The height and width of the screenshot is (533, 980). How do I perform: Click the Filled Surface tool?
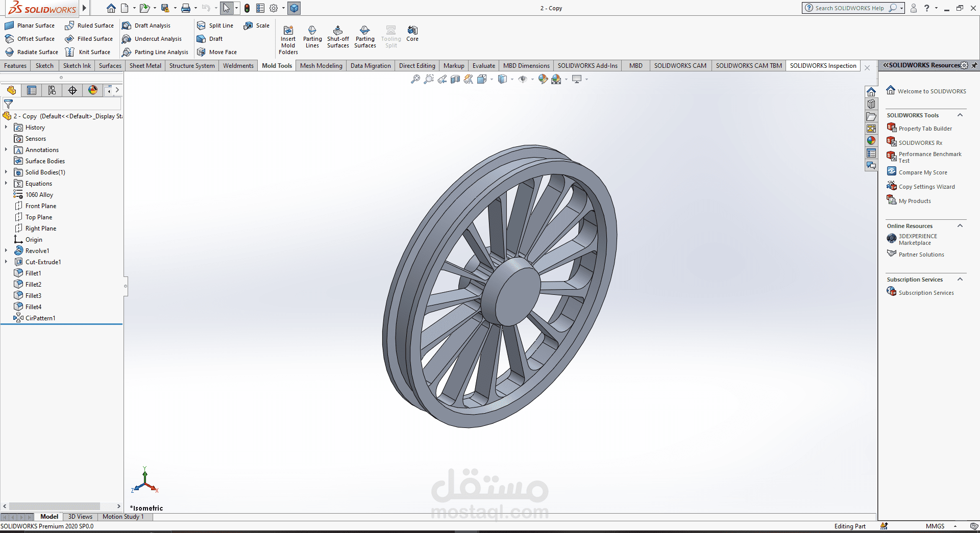(89, 39)
